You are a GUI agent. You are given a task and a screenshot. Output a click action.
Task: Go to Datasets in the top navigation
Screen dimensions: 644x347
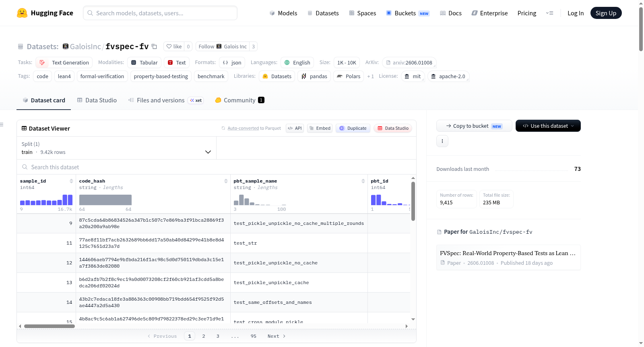(323, 13)
